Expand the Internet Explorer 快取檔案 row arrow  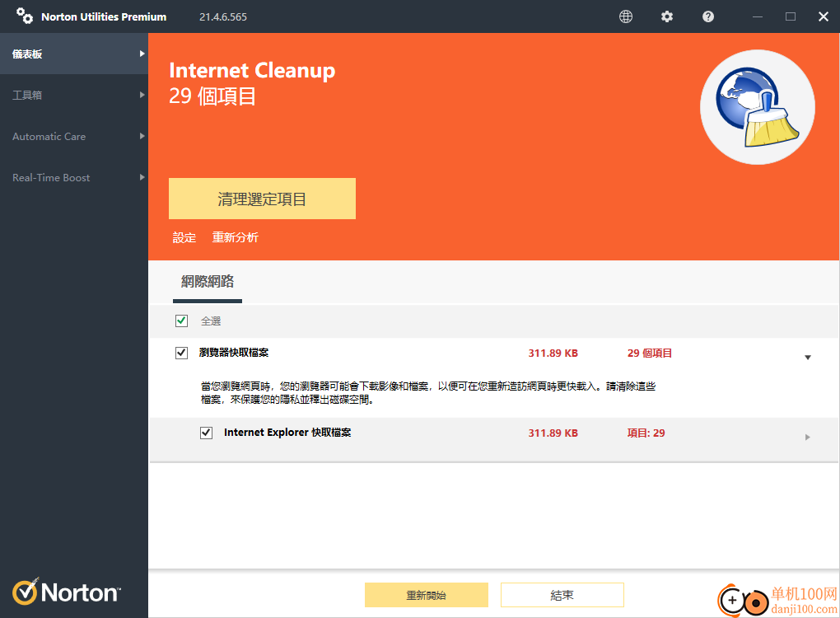[808, 438]
